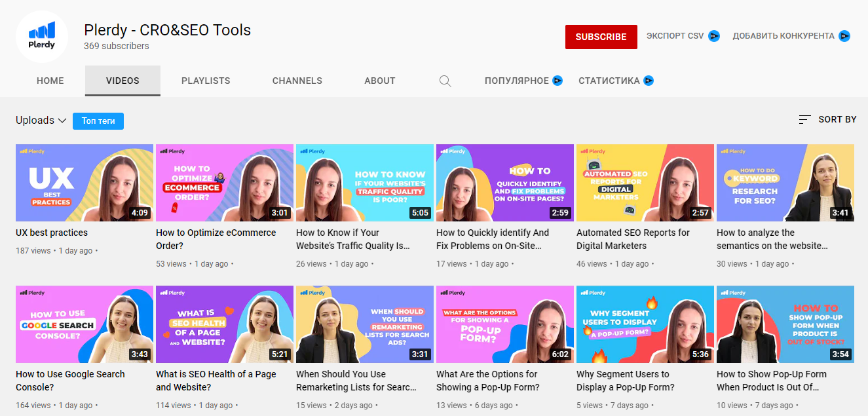The height and width of the screenshot is (416, 868).
Task: Open the Google Search Console thumbnail
Action: tap(85, 324)
